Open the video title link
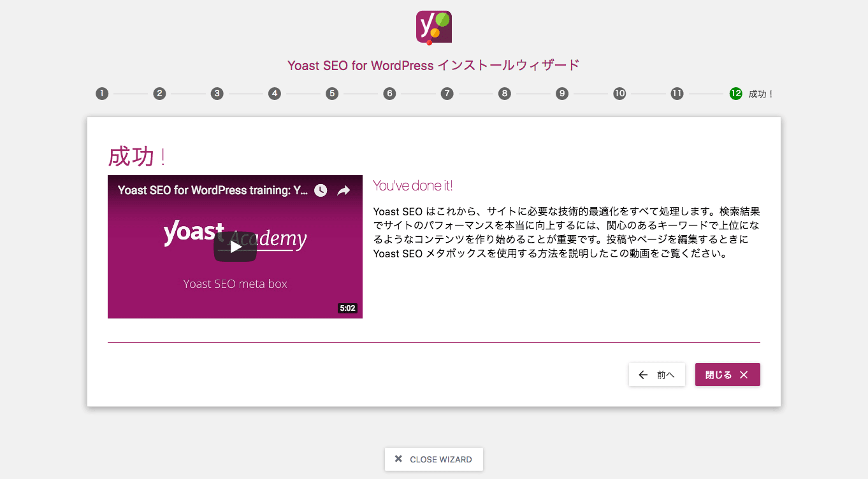868x479 pixels. [x=213, y=190]
